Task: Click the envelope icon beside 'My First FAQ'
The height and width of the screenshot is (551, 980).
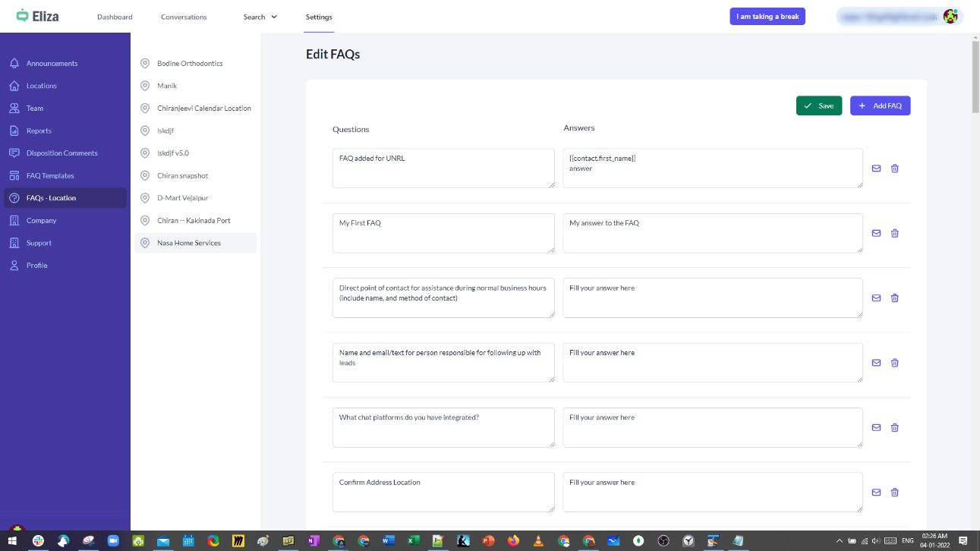Action: point(876,233)
